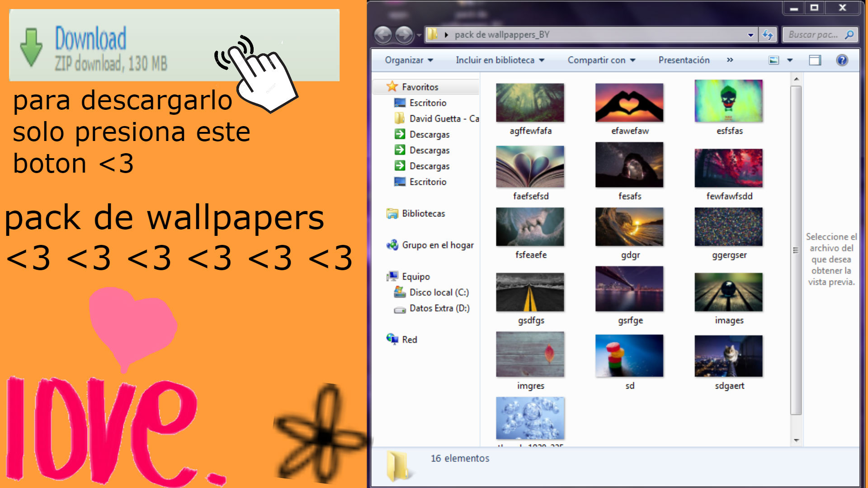
Task: Select the Descargas link in Favoritos
Action: coord(429,134)
